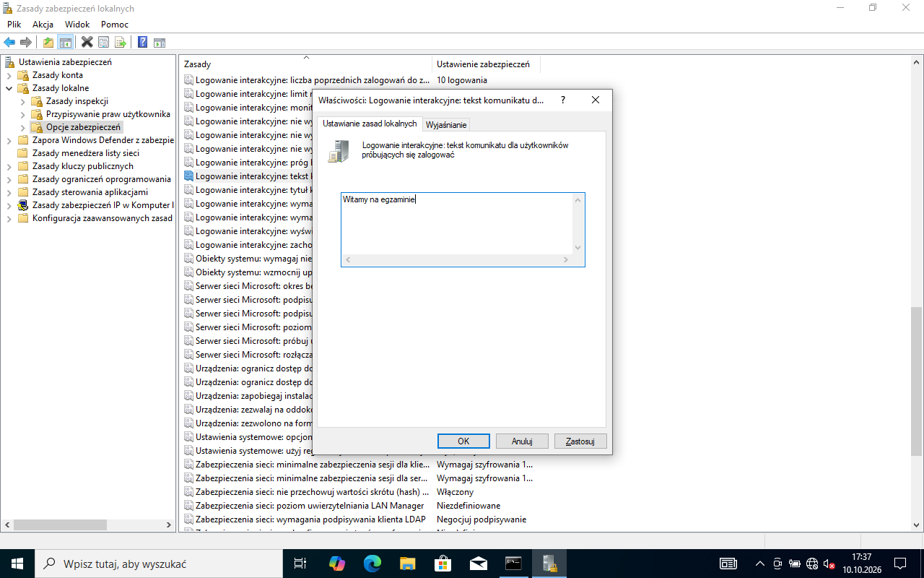
Task: Expand the Zasady konta tree node
Action: 9,75
